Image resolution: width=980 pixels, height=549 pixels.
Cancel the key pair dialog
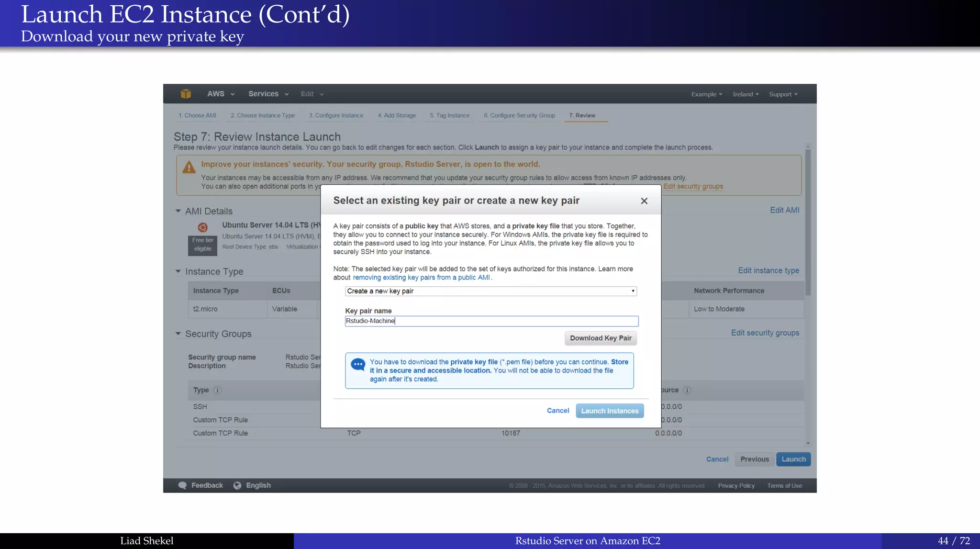pos(558,411)
